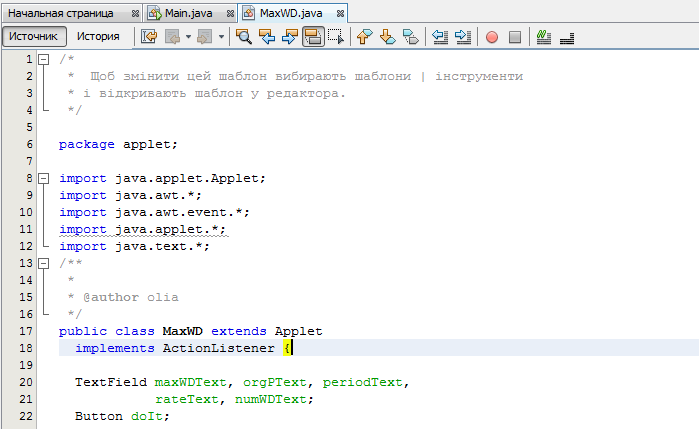Click the MaxWD.java tab file icon
699x429 pixels.
point(249,13)
